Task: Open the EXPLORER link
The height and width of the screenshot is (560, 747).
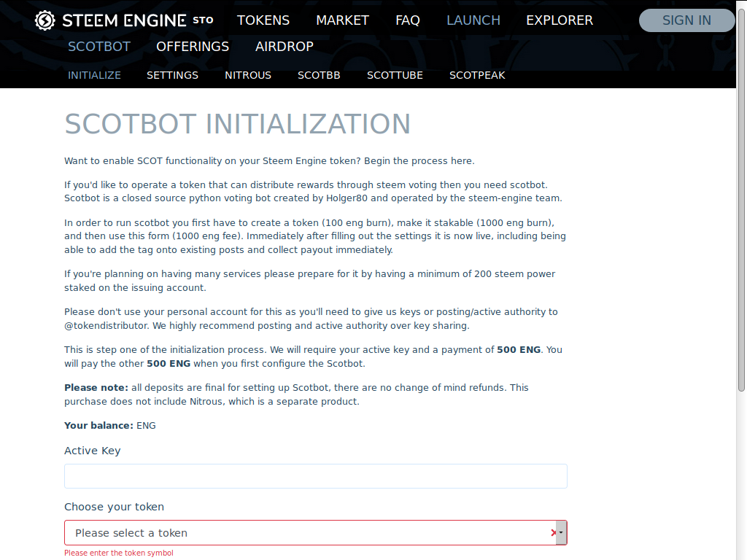Action: coord(560,20)
